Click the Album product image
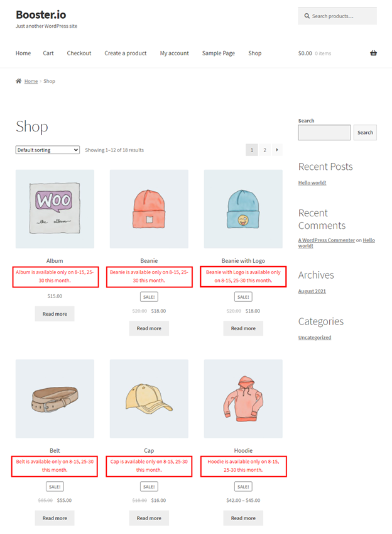Viewport: 392px width, 534px height. [55, 209]
